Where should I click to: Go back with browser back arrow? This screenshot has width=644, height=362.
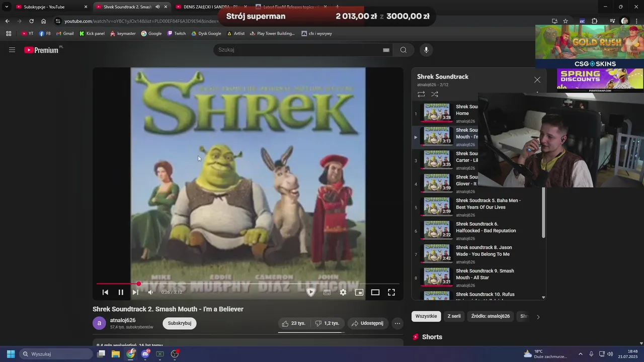pos(7,21)
